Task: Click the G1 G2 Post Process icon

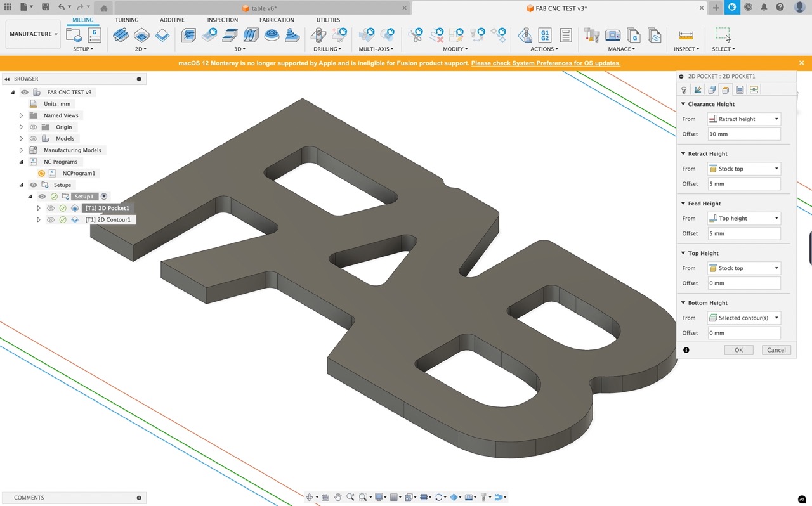Action: click(544, 35)
